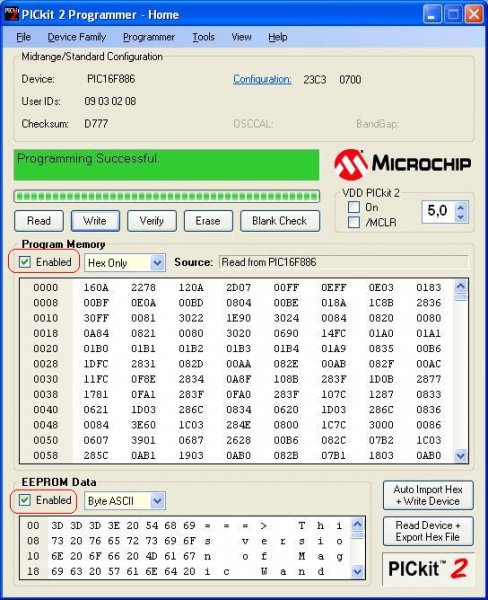The height and width of the screenshot is (600, 488).
Task: Click the Verify button
Action: 152,221
